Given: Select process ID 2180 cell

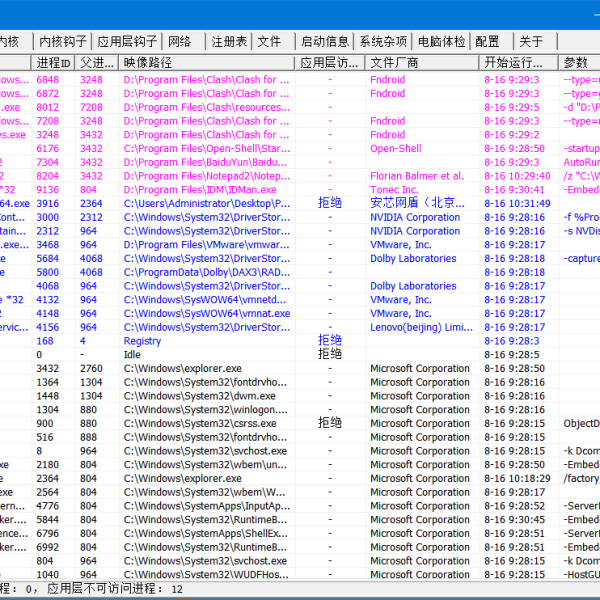Looking at the screenshot, I should click(48, 465).
